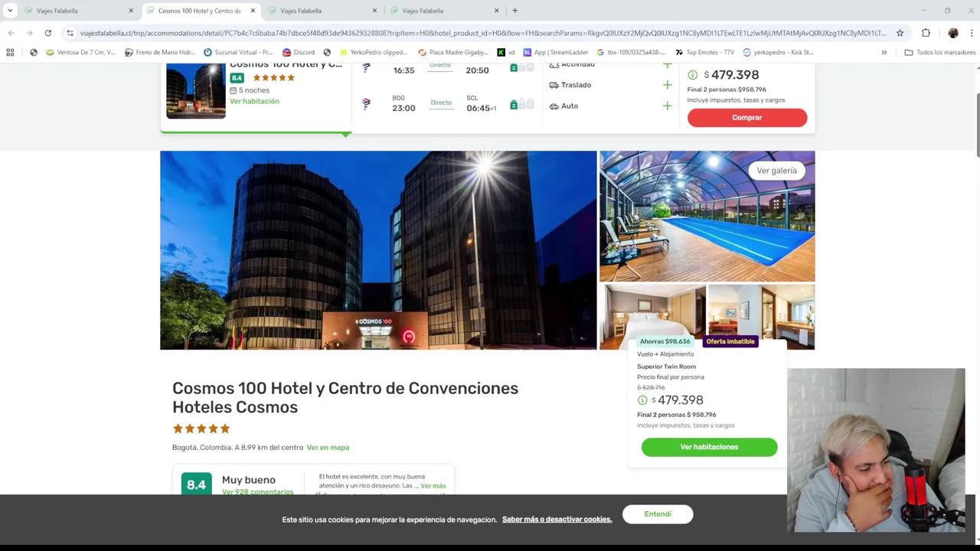Close the first Viajes Falabella tab
This screenshot has width=980, height=551.
pos(131,11)
